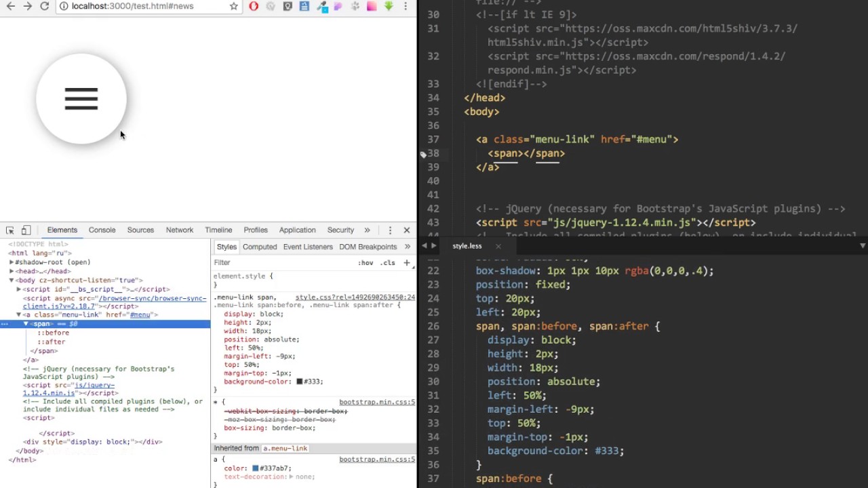Select the style.less editor tab

tap(467, 246)
